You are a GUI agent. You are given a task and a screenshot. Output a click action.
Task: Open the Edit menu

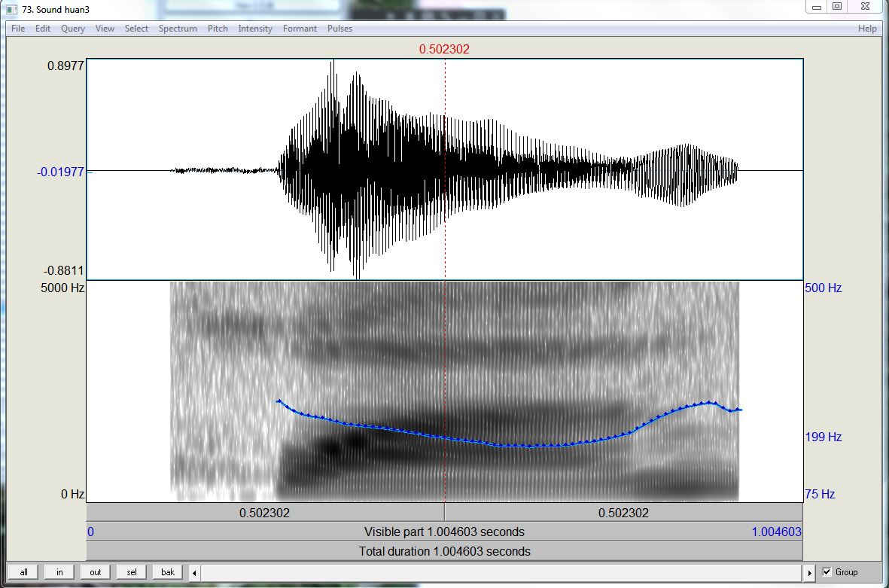point(42,29)
